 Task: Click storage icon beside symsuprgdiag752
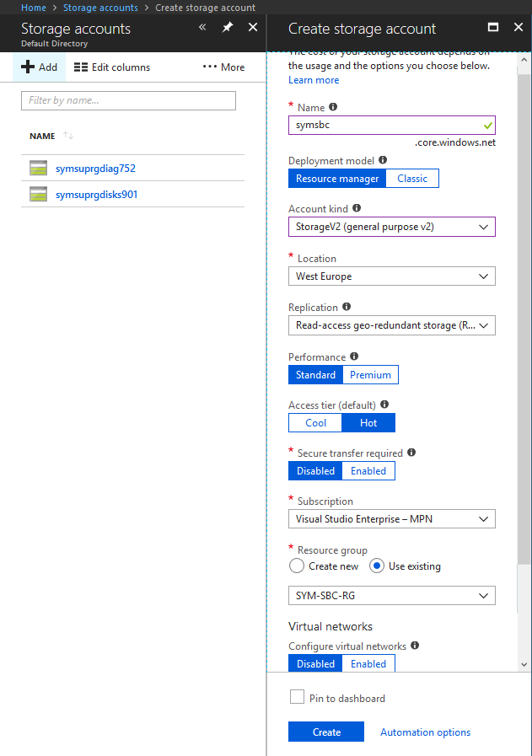click(38, 168)
